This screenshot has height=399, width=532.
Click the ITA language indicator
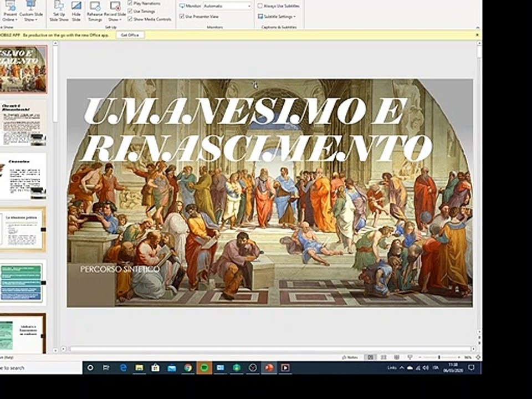pyautogui.click(x=436, y=367)
